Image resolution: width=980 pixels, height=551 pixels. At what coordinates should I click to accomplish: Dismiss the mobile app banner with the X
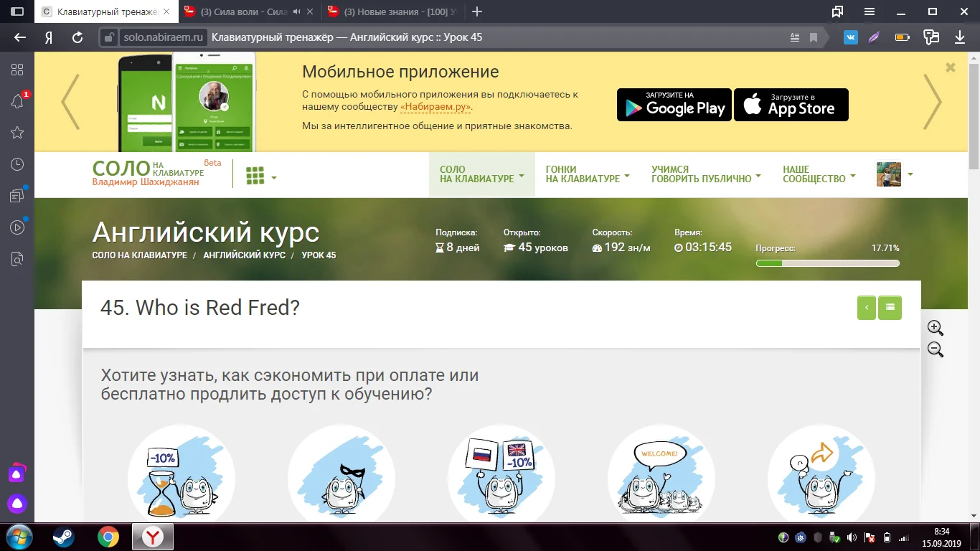(950, 67)
